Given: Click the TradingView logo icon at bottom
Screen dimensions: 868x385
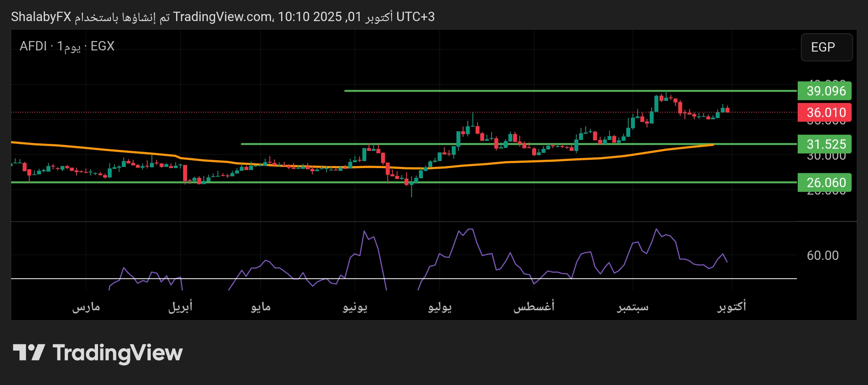Looking at the screenshot, I should (29, 353).
